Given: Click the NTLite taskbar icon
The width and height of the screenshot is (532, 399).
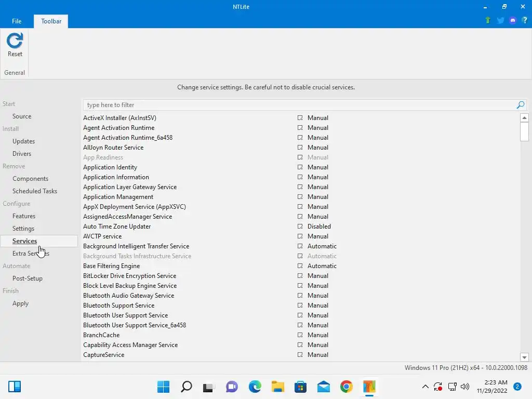Looking at the screenshot, I should pyautogui.click(x=369, y=387).
